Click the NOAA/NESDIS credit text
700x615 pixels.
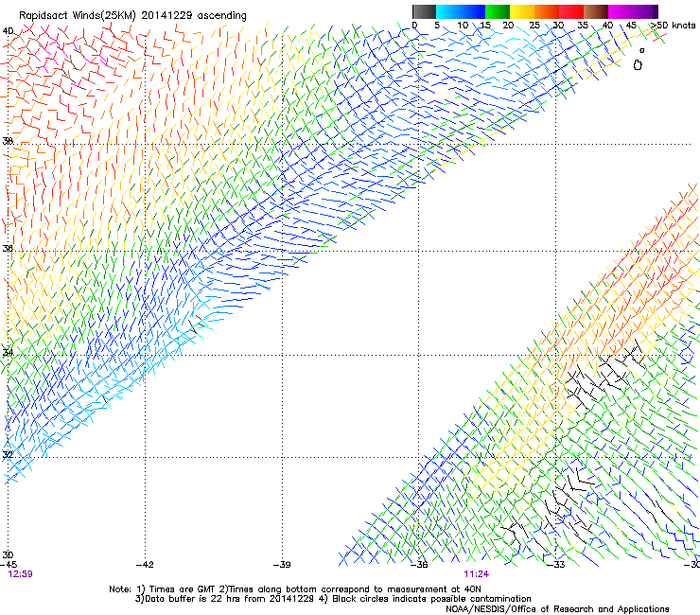557,609
